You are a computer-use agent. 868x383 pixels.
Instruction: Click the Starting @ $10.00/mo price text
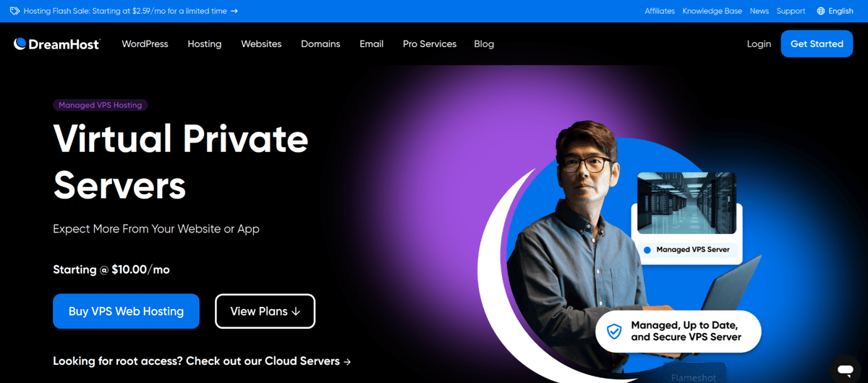111,269
